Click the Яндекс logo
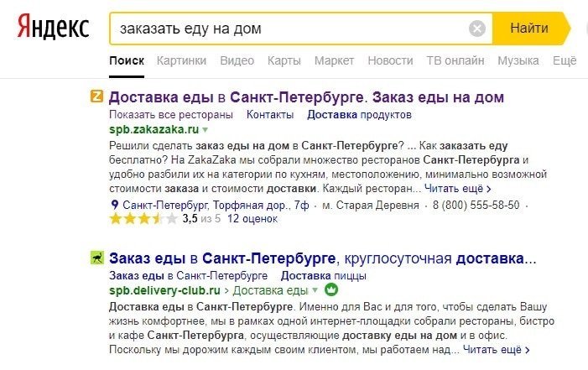 53,27
